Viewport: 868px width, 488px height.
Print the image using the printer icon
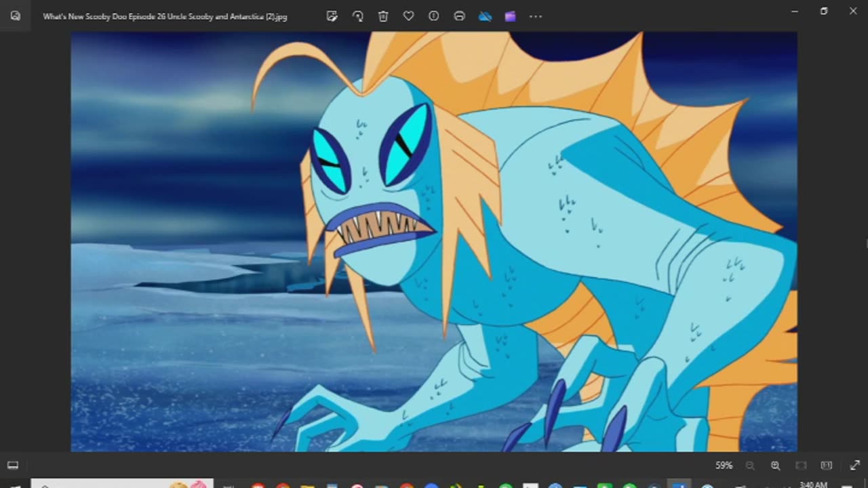[459, 16]
